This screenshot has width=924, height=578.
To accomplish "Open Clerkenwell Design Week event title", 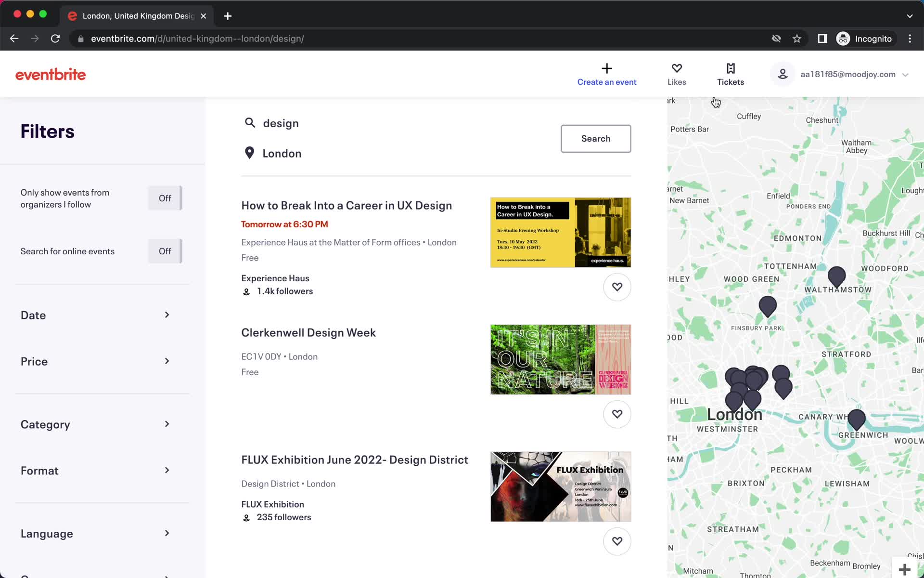I will coord(308,333).
